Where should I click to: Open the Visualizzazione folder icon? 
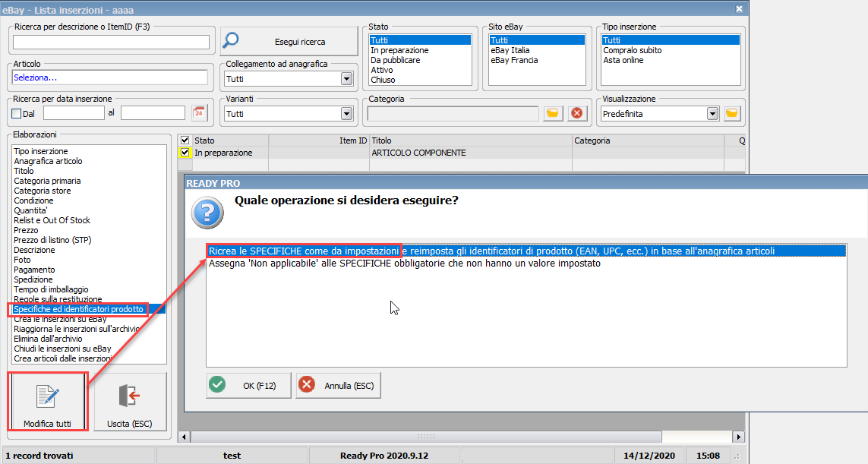point(732,113)
